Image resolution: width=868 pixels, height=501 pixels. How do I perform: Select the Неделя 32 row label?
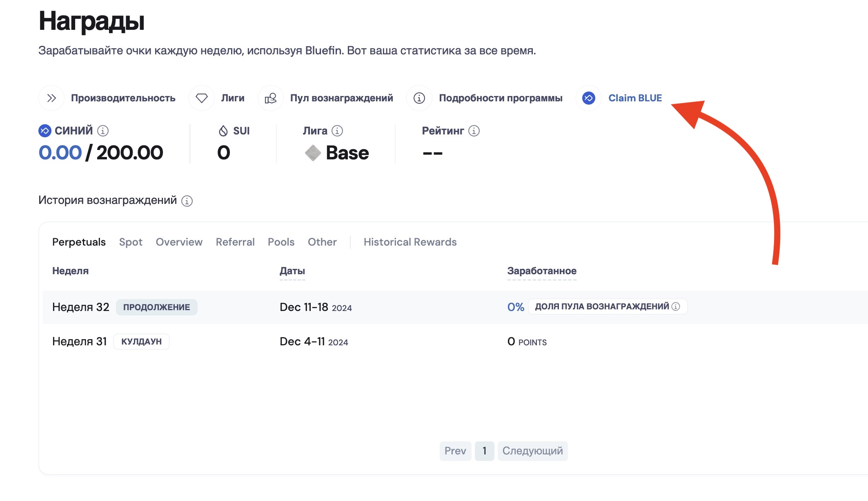tap(81, 307)
